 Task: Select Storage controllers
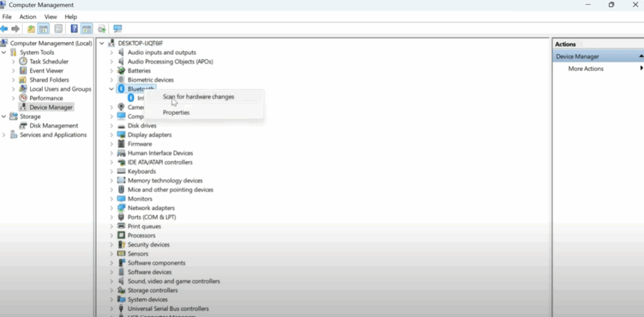(152, 291)
